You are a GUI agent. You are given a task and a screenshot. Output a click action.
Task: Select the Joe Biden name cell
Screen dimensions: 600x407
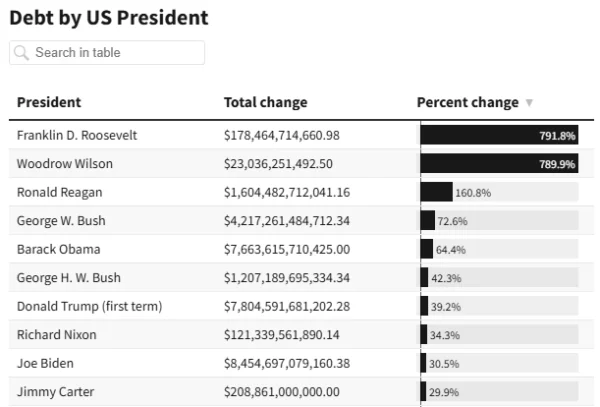(x=45, y=363)
